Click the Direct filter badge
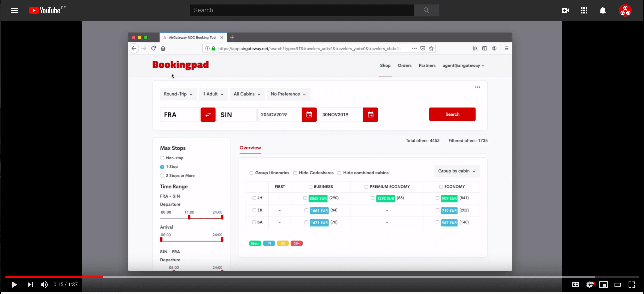 255,243
